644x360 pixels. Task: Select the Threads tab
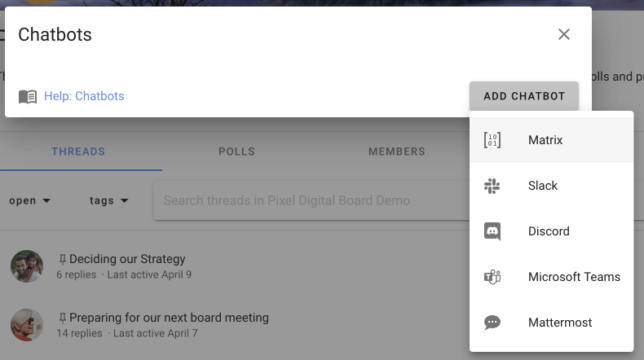[78, 151]
